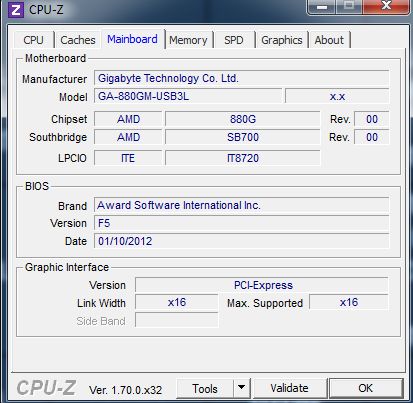Switch to the CPU tab
This screenshot has width=413, height=403.
pyautogui.click(x=33, y=40)
